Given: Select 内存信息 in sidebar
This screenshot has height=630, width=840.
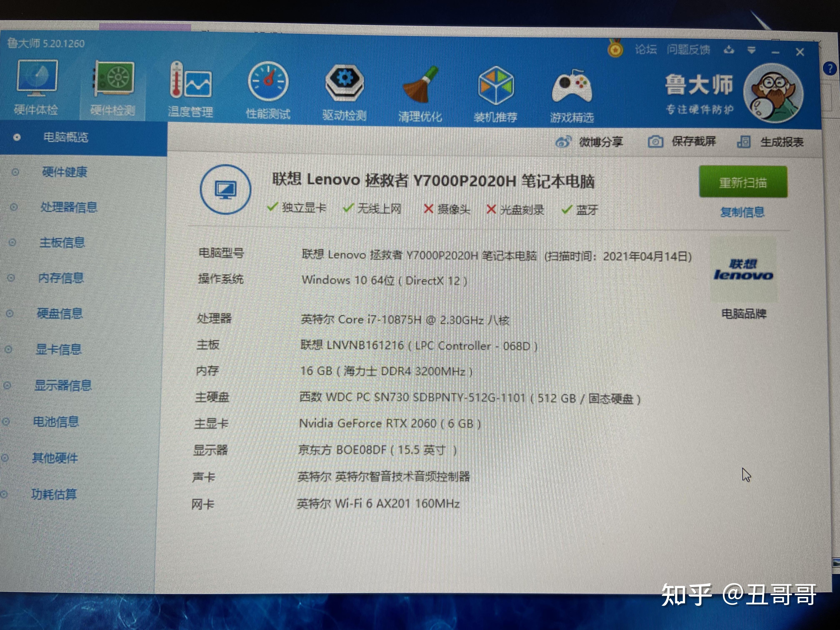Looking at the screenshot, I should click(x=61, y=278).
